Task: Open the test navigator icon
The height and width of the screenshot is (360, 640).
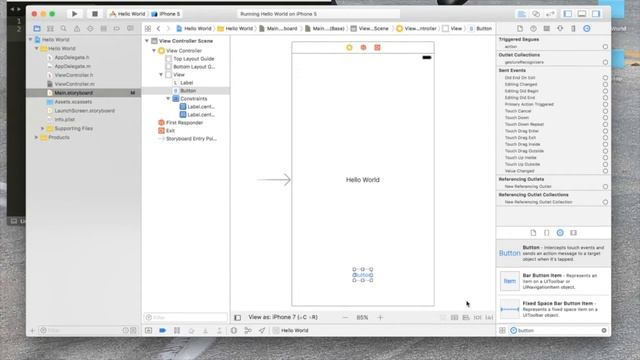Action: (90, 29)
